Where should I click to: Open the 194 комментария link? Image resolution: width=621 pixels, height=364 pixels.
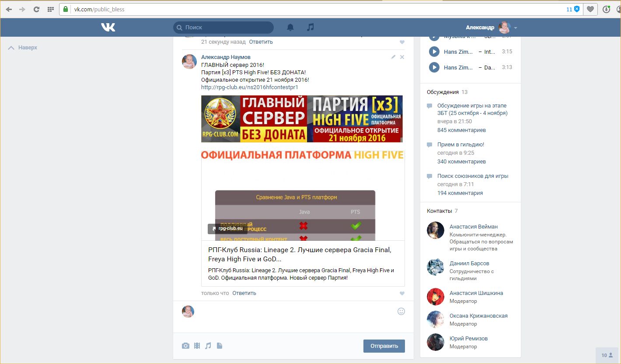pos(460,193)
